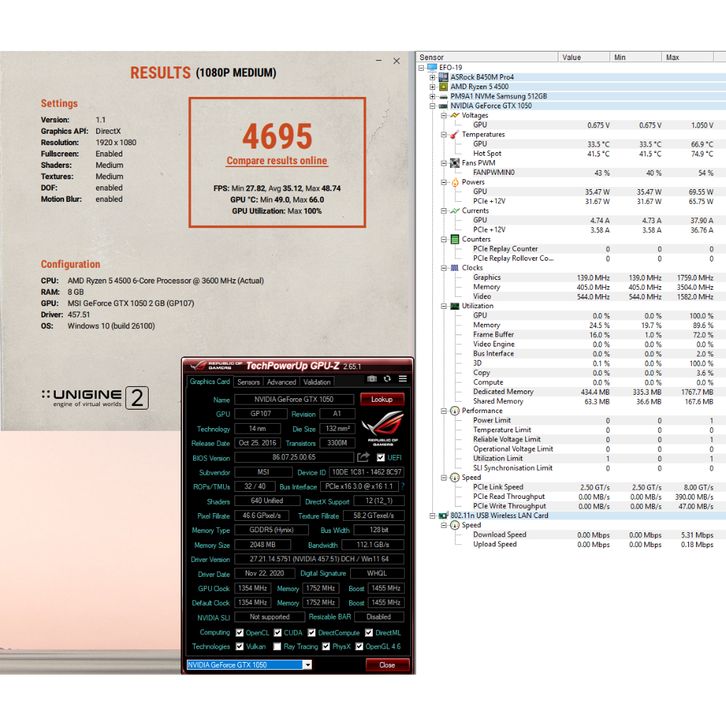Expand the AMD Ryzen 5 4500 node

(x=432, y=87)
